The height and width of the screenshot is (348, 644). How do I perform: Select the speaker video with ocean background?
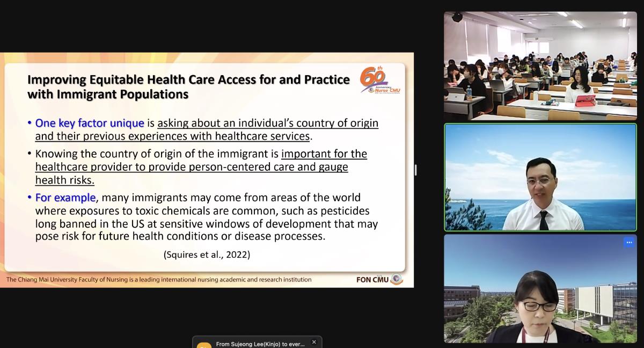point(540,177)
